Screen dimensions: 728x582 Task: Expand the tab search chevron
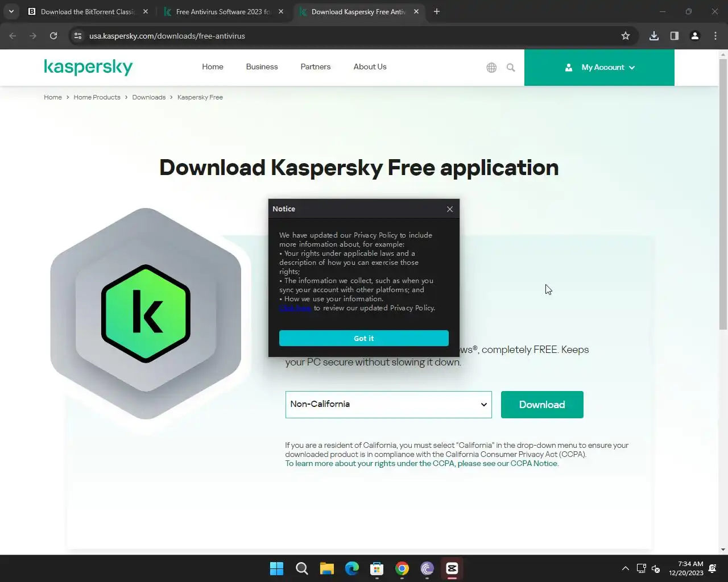pos(11,11)
